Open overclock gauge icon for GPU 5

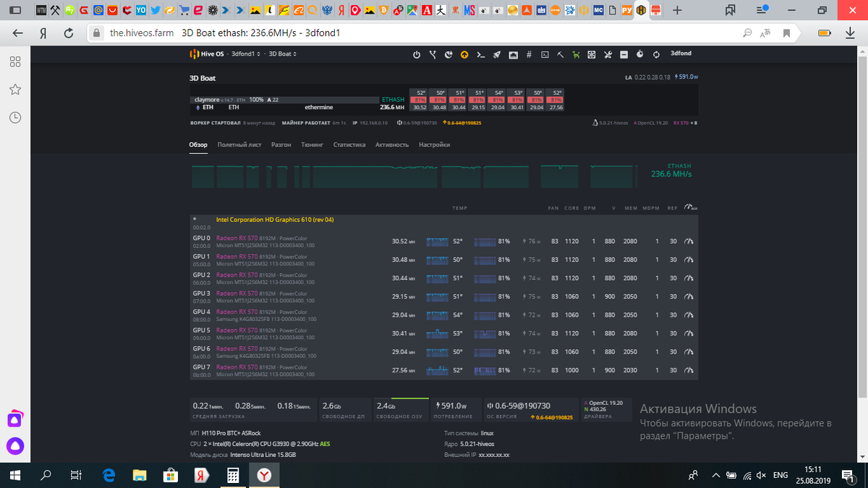pos(689,333)
